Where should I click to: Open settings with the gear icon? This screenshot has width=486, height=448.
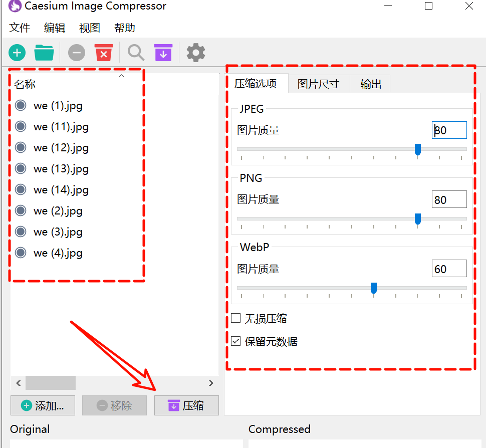[x=195, y=53]
